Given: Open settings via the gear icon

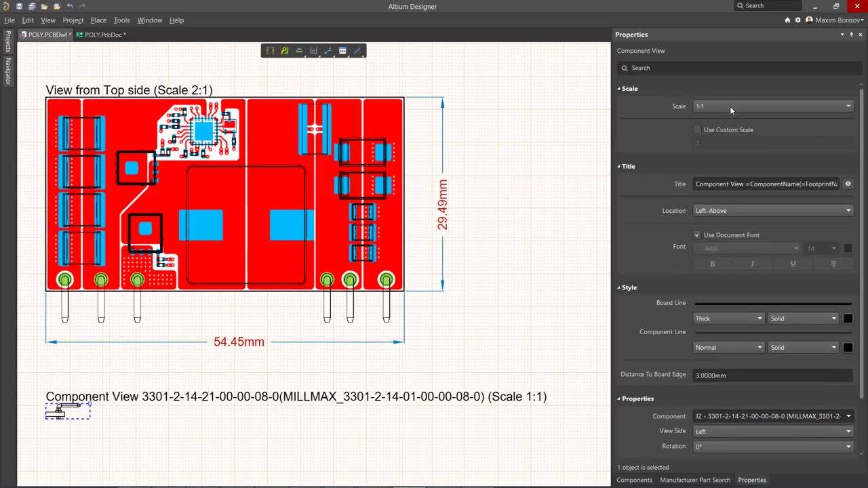Looking at the screenshot, I should [x=798, y=20].
